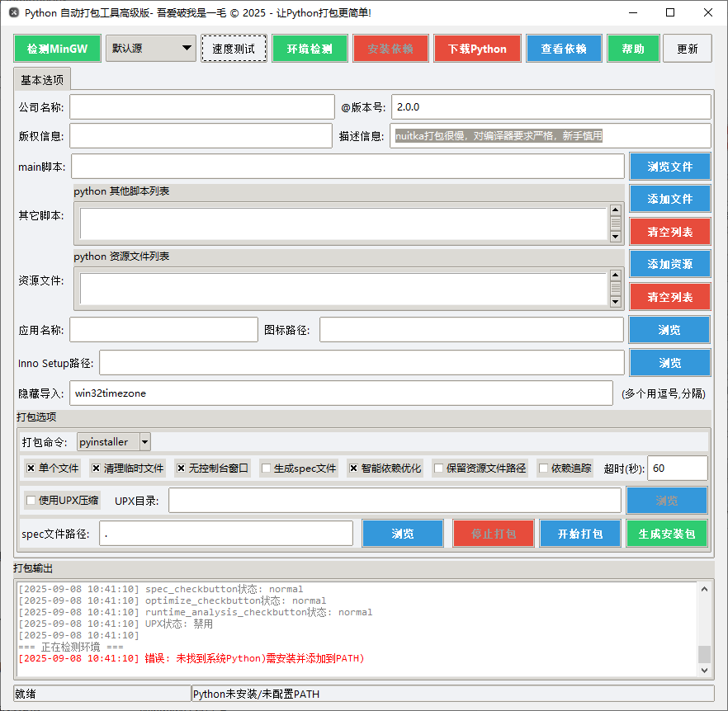
Task: Focus the 版权信息 input field
Action: tap(201, 136)
